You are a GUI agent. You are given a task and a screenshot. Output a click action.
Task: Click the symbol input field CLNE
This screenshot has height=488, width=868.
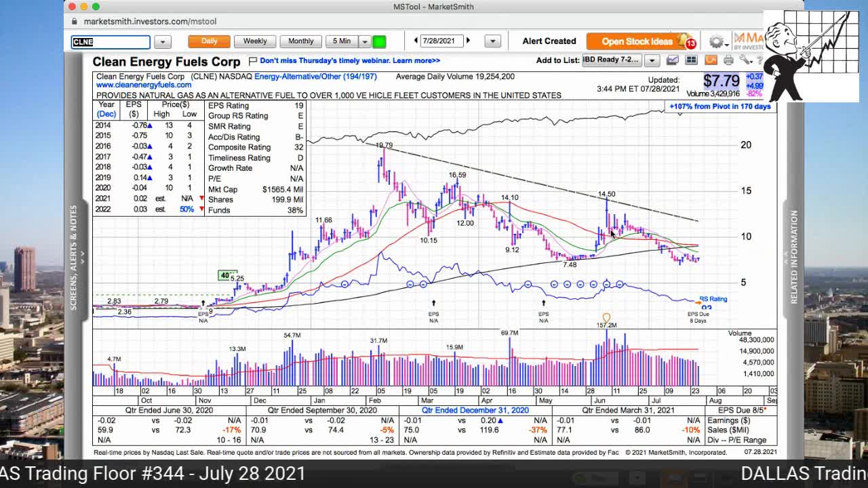[x=111, y=42]
